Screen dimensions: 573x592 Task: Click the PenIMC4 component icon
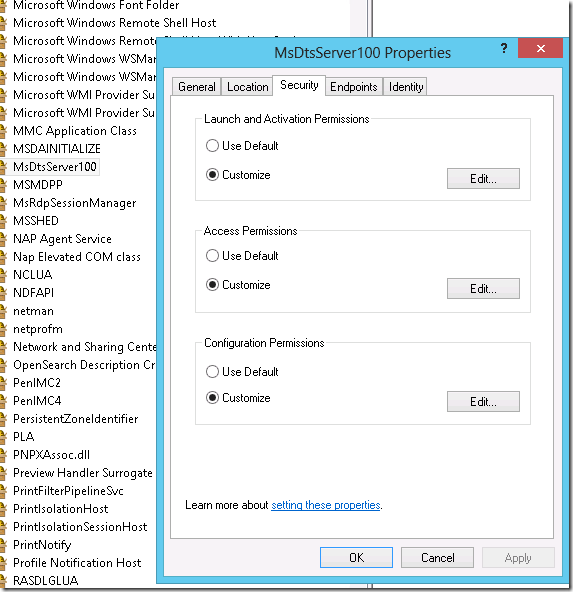click(x=3, y=401)
